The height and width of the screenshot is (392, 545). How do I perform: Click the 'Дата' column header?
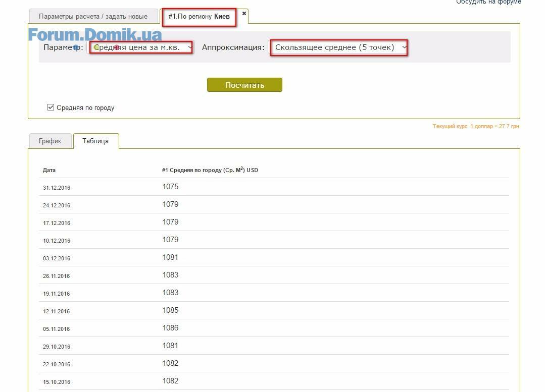click(x=49, y=170)
